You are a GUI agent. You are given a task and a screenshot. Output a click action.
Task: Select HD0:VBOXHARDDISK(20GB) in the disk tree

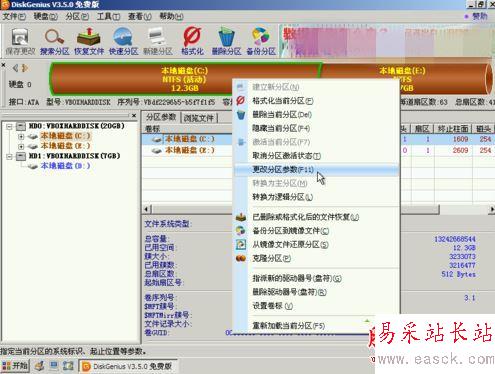coord(77,126)
